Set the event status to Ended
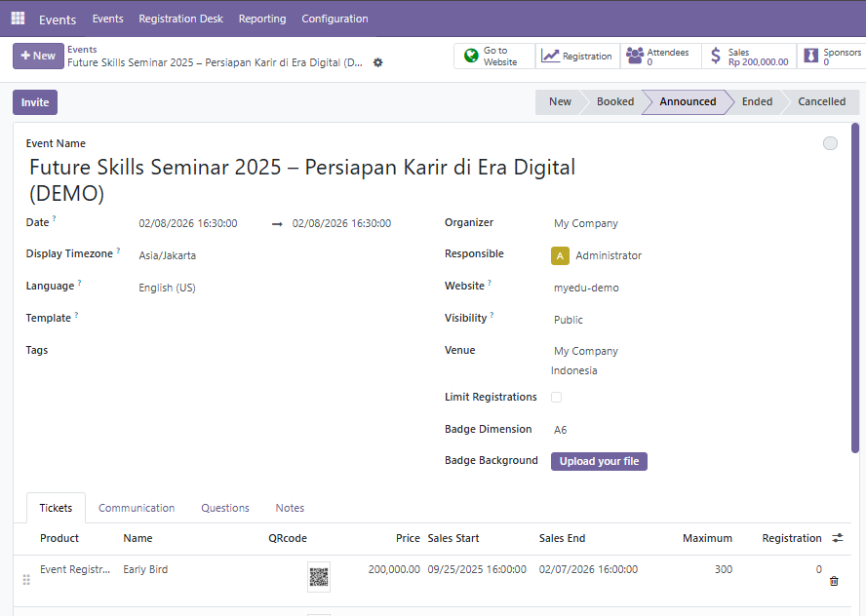The width and height of the screenshot is (866, 616). (757, 101)
